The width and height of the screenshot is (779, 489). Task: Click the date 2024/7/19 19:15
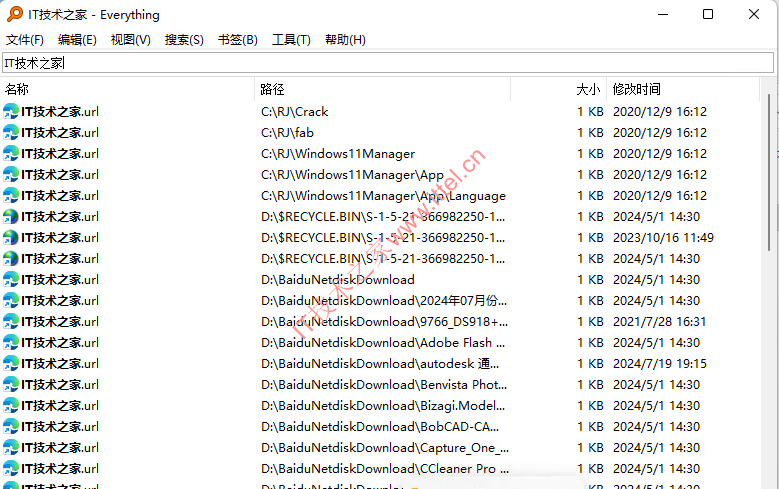[x=660, y=364]
